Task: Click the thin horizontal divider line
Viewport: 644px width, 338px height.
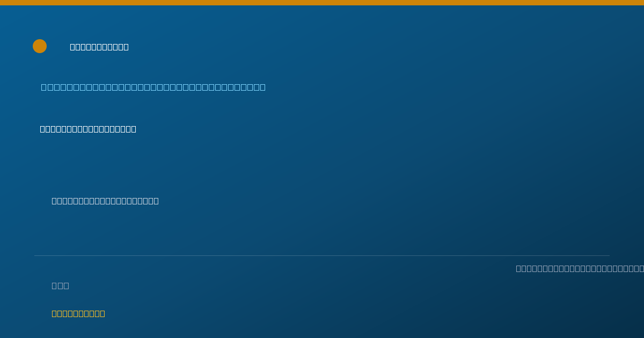Action: point(322,255)
